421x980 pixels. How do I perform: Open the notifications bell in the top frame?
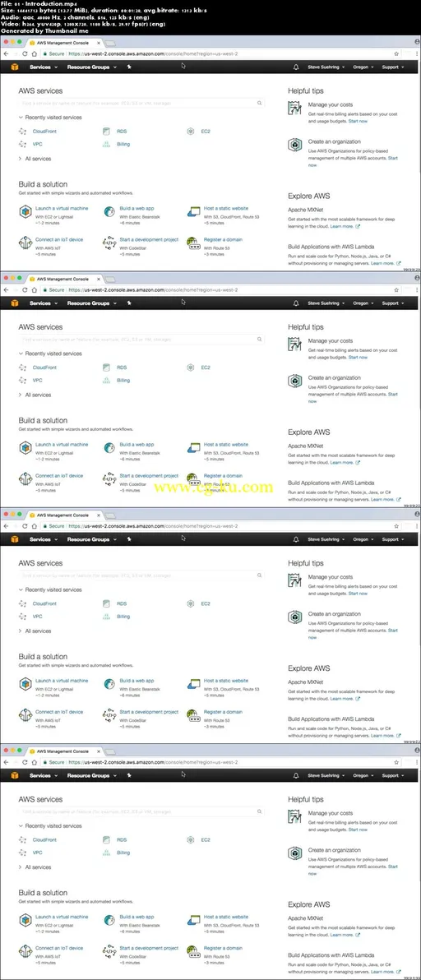296,67
